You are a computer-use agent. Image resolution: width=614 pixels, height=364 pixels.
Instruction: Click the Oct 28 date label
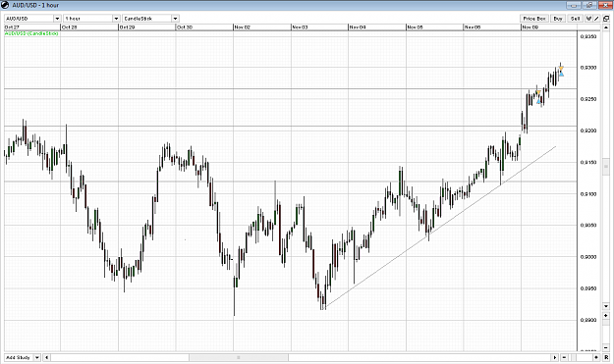tap(70, 27)
